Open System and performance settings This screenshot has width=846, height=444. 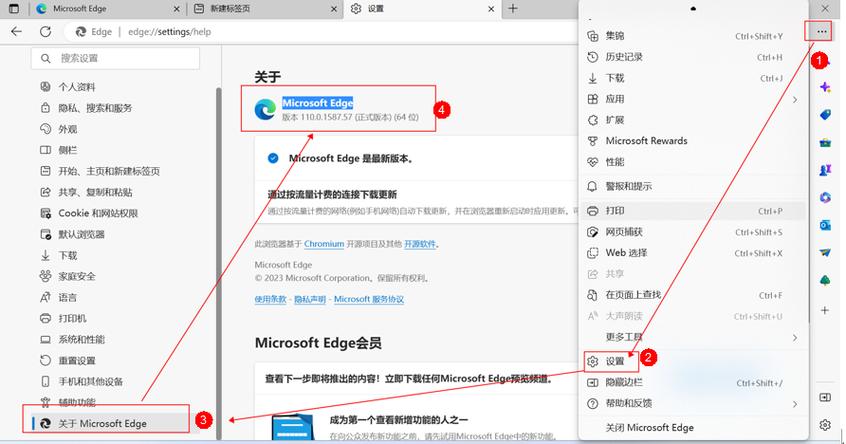click(72, 339)
